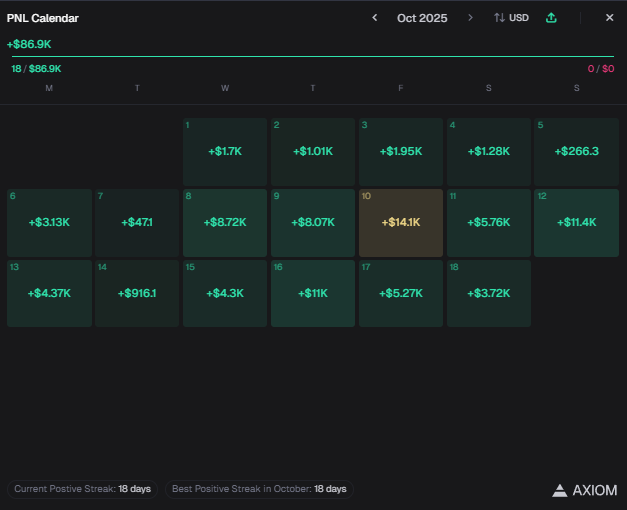Screen dimensions: 627x510
Task: Click the green PNL ratio bar
Action: (313, 56)
